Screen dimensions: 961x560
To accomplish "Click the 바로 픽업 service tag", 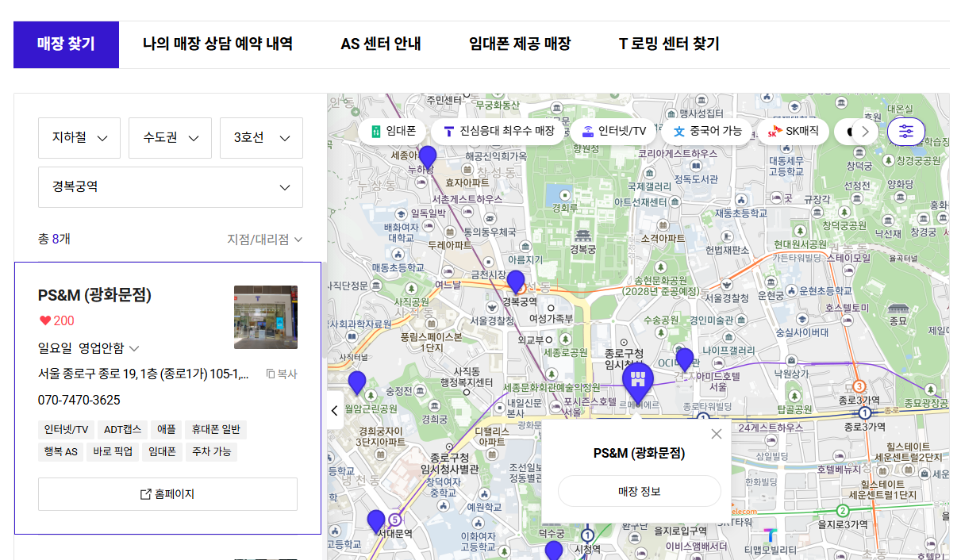I will [x=113, y=452].
